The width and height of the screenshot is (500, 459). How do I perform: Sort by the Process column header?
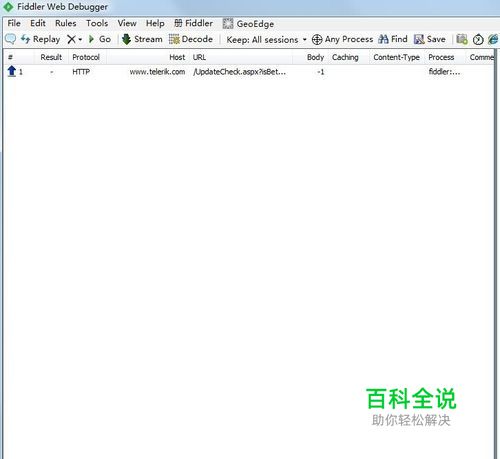pyautogui.click(x=445, y=57)
